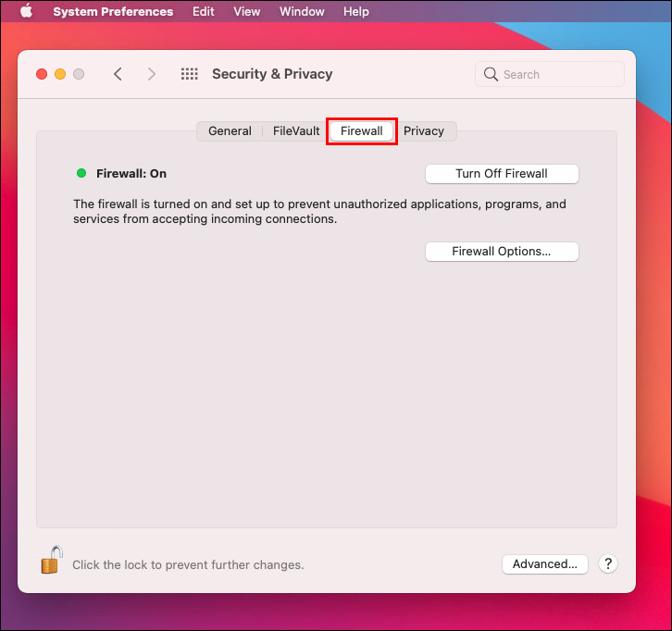Switch to the FileVault tab
This screenshot has height=631, width=672.
click(x=296, y=131)
